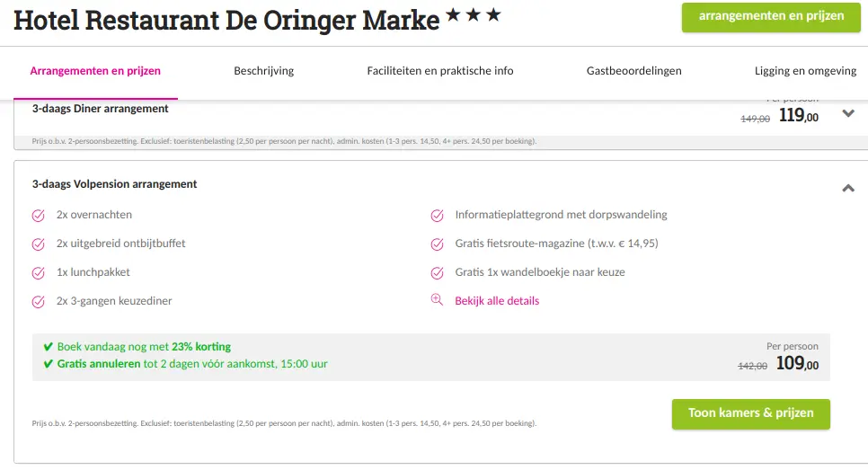
Task: Click the green tick before Gratis annuleren
Action: [x=49, y=364]
